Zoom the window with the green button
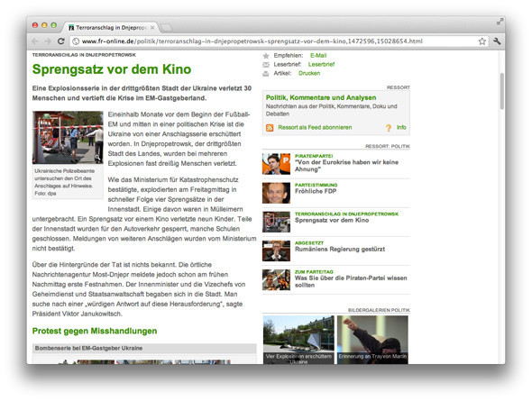 (53, 25)
